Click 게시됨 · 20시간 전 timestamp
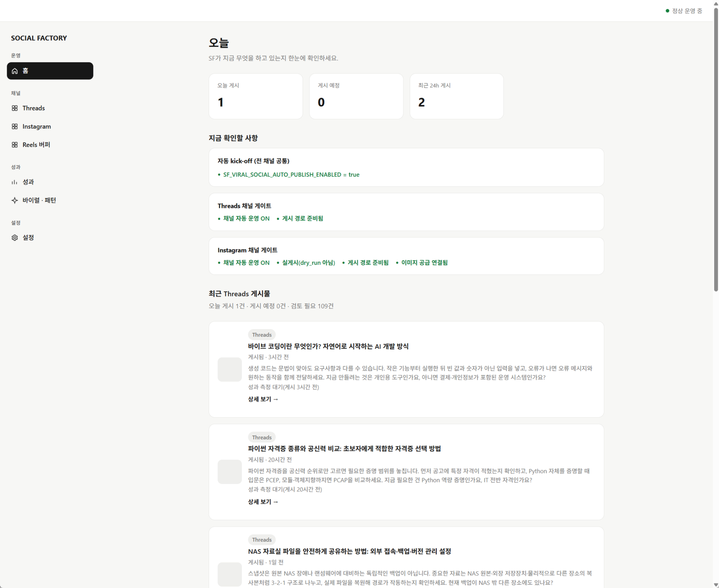The image size is (719, 588). point(270,459)
